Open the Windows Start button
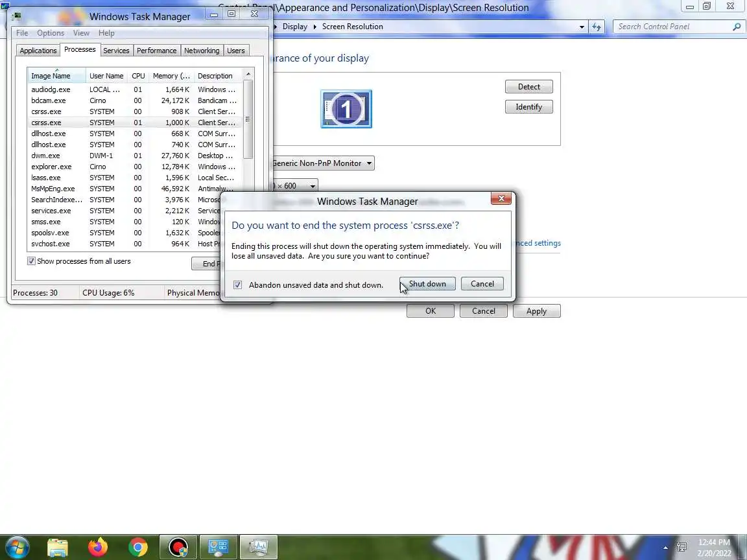 point(17,547)
